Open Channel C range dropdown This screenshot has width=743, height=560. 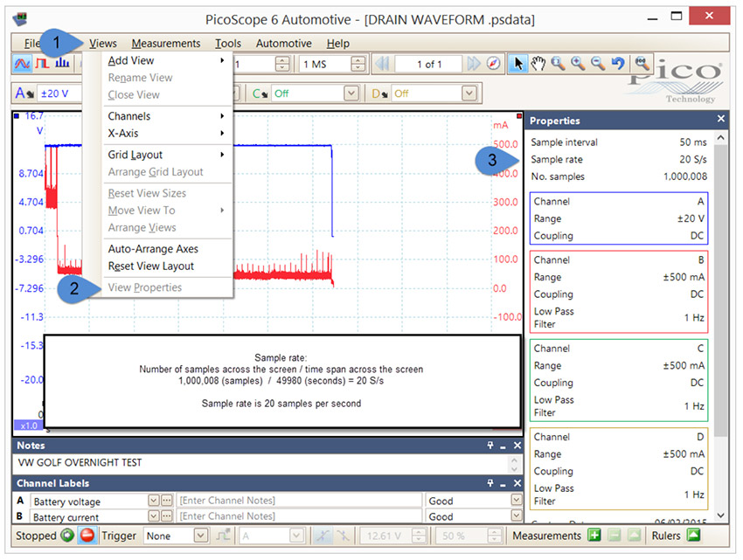coord(351,93)
